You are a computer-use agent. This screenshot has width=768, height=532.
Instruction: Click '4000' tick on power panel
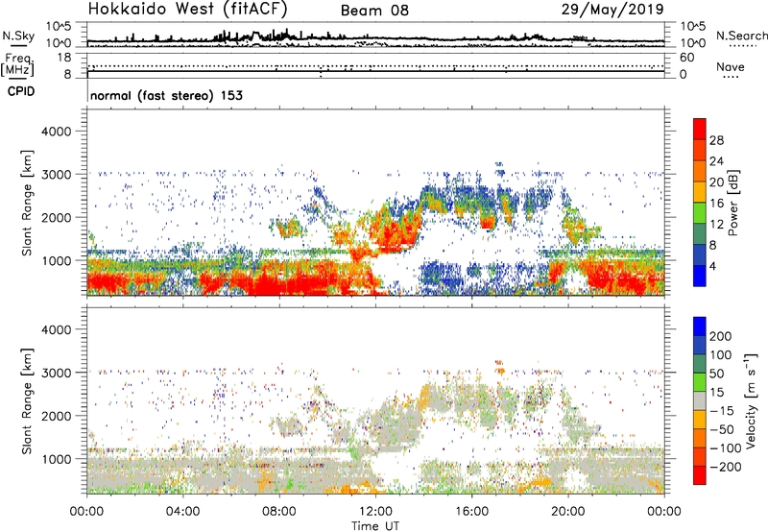pos(57,132)
